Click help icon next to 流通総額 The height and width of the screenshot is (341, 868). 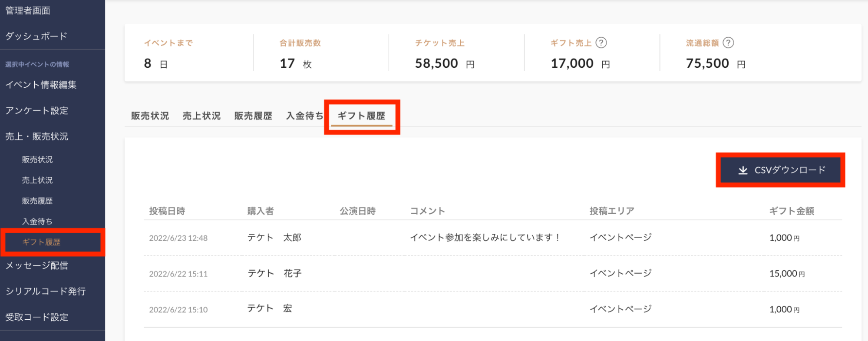click(728, 43)
